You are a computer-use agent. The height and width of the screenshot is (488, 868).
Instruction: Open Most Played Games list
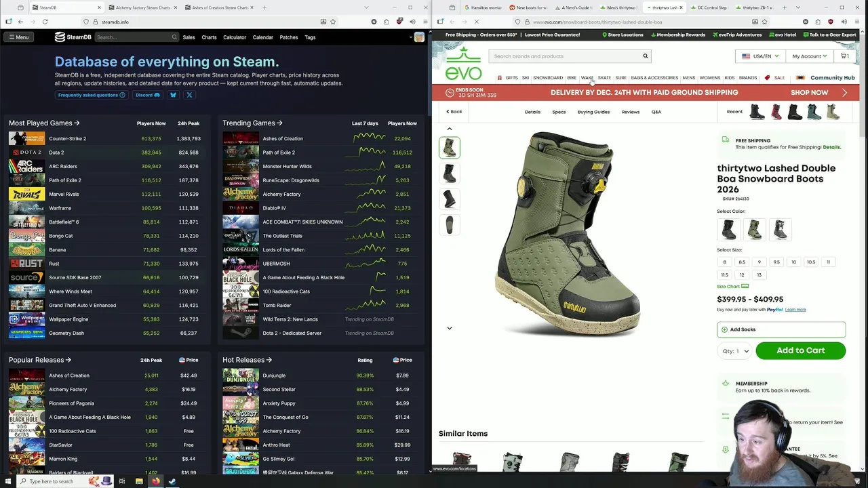[x=44, y=123]
